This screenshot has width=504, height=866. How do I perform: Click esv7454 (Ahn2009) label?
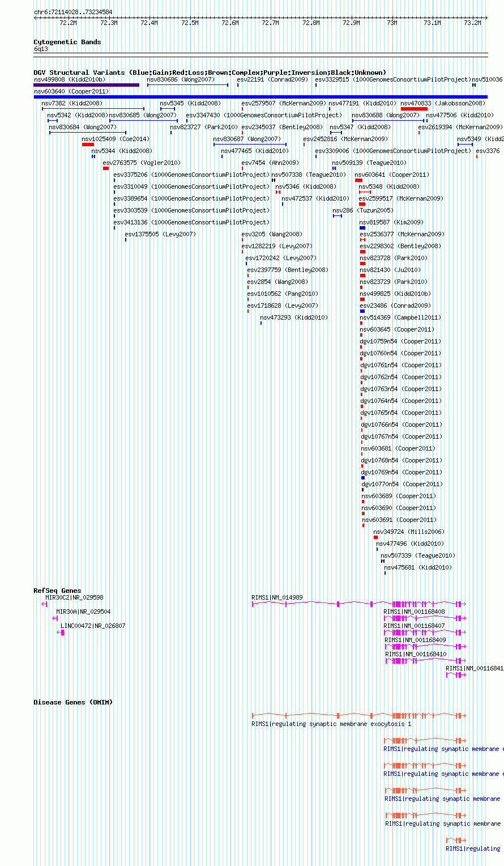(x=270, y=163)
